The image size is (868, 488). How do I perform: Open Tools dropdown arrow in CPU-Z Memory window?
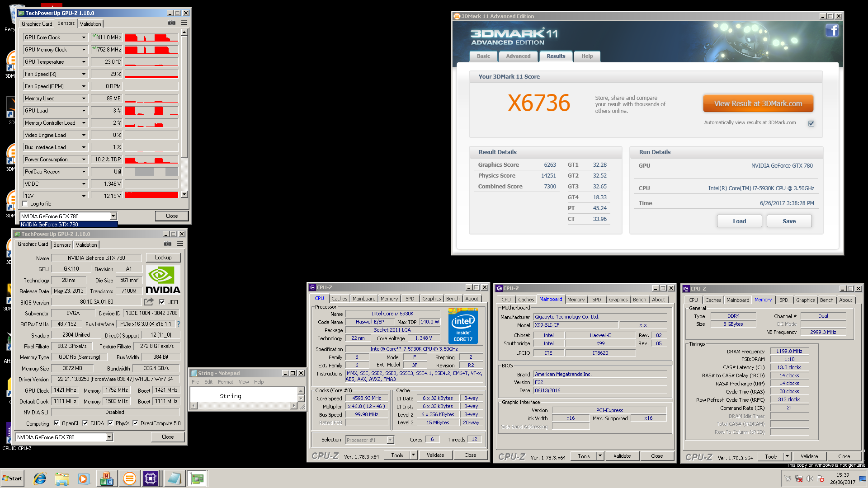(787, 456)
